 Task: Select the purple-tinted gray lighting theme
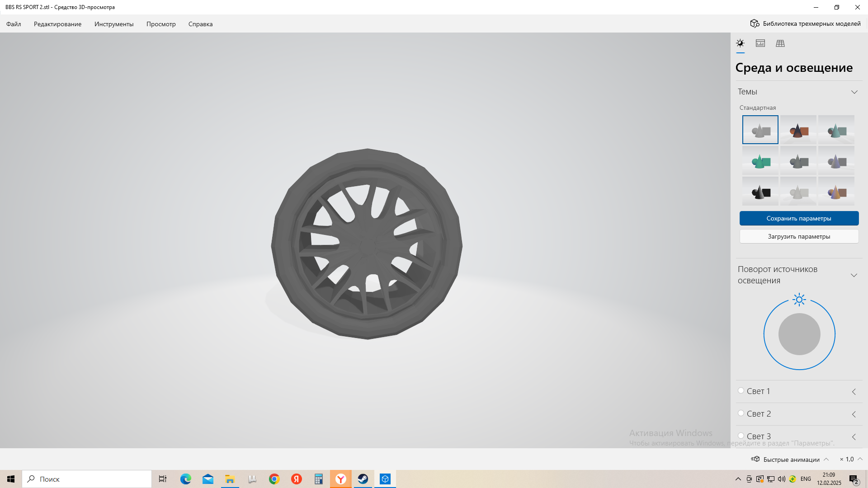click(836, 160)
